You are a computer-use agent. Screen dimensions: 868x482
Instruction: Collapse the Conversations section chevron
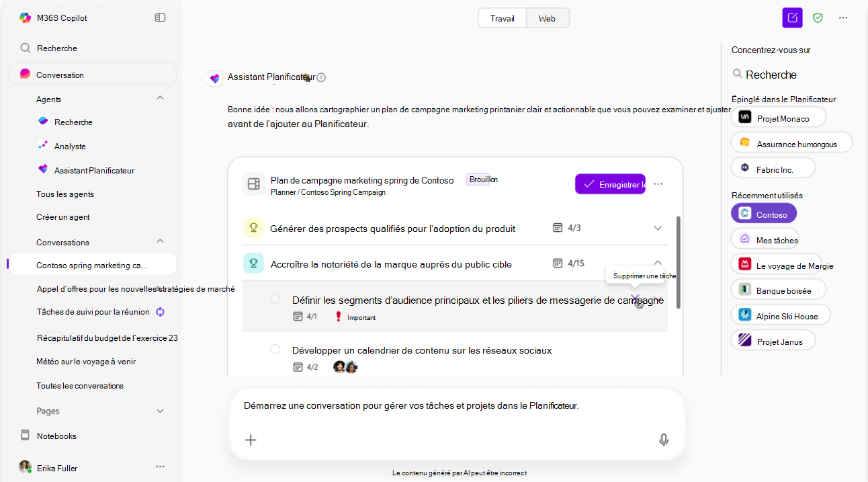pyautogui.click(x=160, y=241)
